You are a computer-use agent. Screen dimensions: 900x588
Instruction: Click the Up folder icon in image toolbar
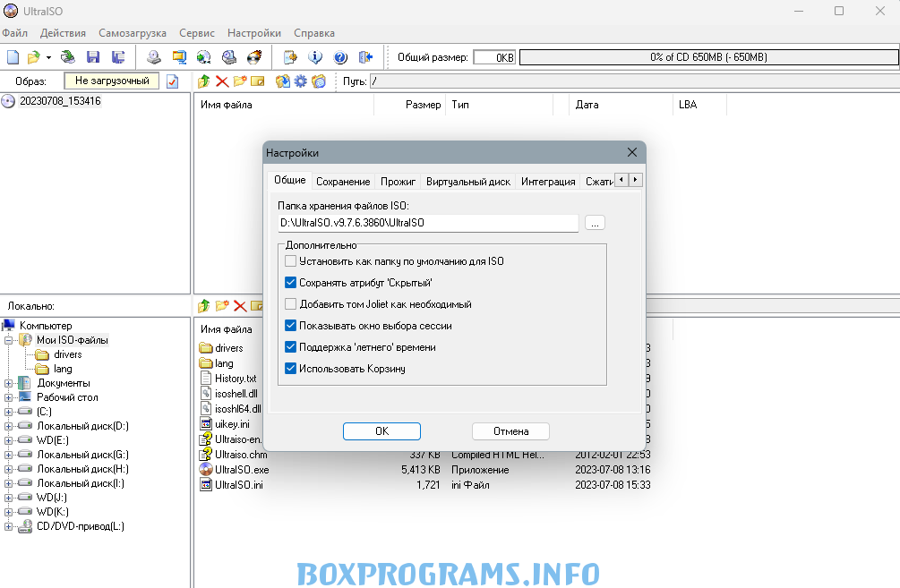click(x=204, y=81)
